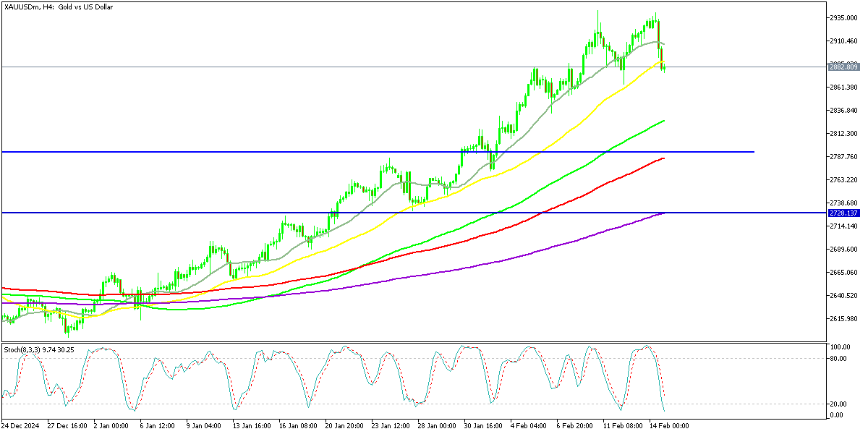Image resolution: width=868 pixels, height=434 pixels.
Task: Click the 27 Dec 16:00 time label
Action: (67, 426)
